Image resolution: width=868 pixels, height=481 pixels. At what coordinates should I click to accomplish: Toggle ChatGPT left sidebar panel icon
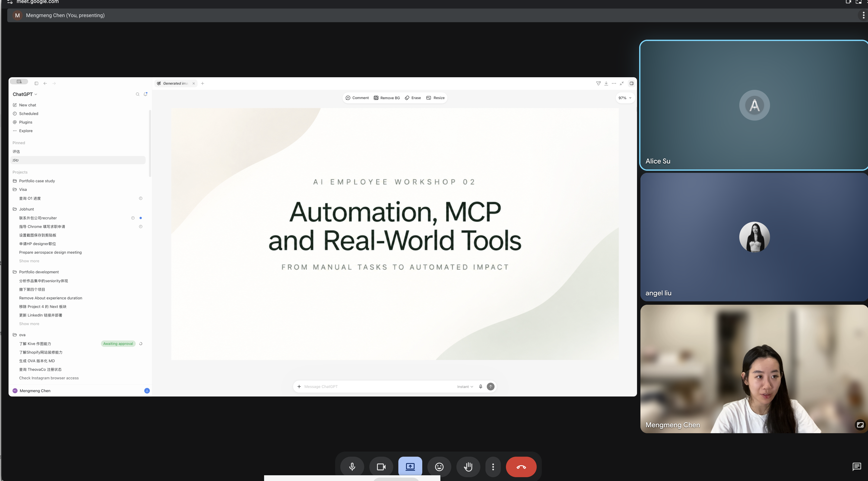36,83
